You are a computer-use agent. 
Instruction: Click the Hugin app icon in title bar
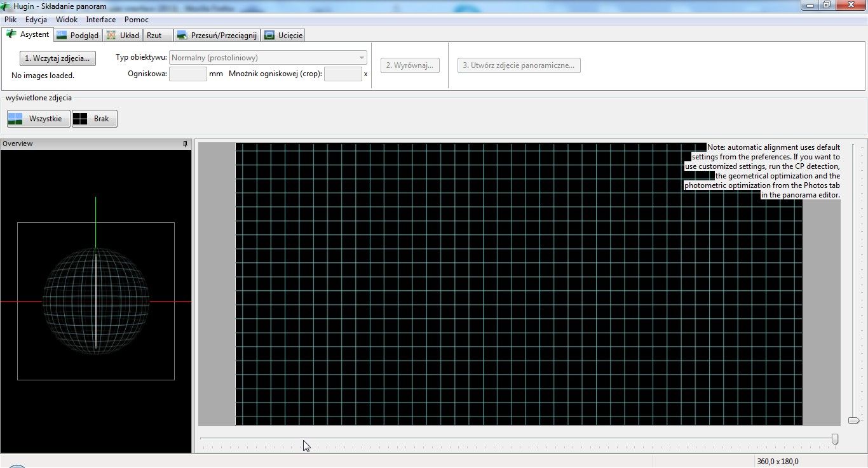pyautogui.click(x=6, y=6)
